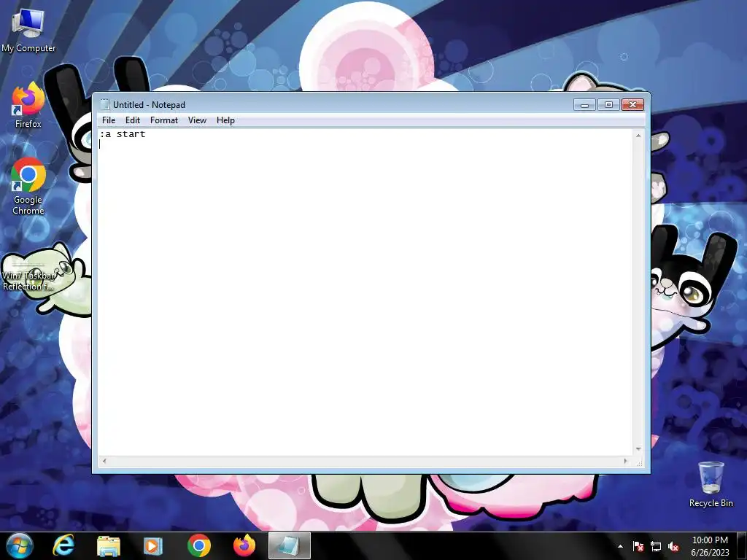
Task: Open the Help menu in Notepad
Action: (x=225, y=120)
